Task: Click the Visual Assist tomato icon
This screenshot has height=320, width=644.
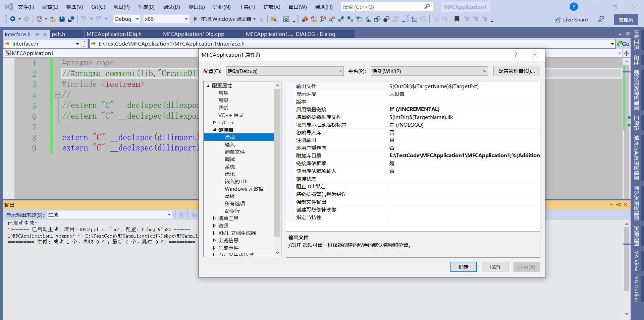Action: 305,19
